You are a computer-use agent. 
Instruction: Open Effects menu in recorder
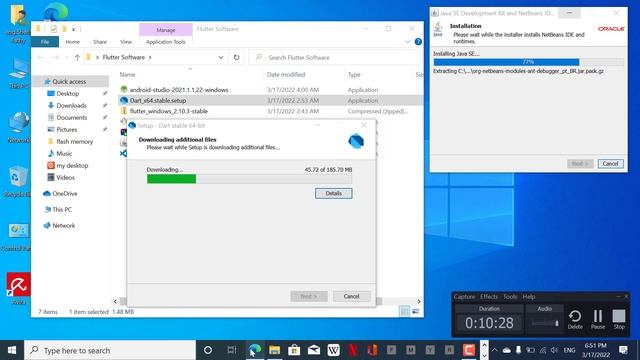coord(489,297)
